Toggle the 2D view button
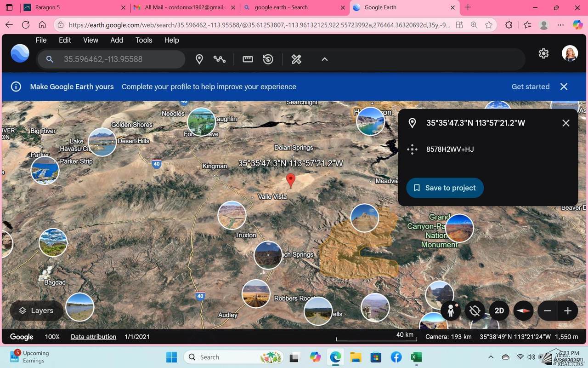The width and height of the screenshot is (588, 368). tap(499, 311)
